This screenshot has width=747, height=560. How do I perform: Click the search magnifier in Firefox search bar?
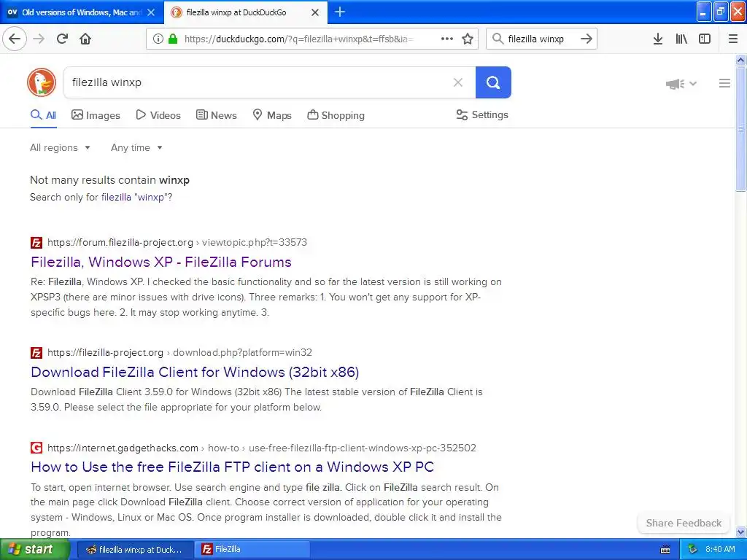[498, 39]
